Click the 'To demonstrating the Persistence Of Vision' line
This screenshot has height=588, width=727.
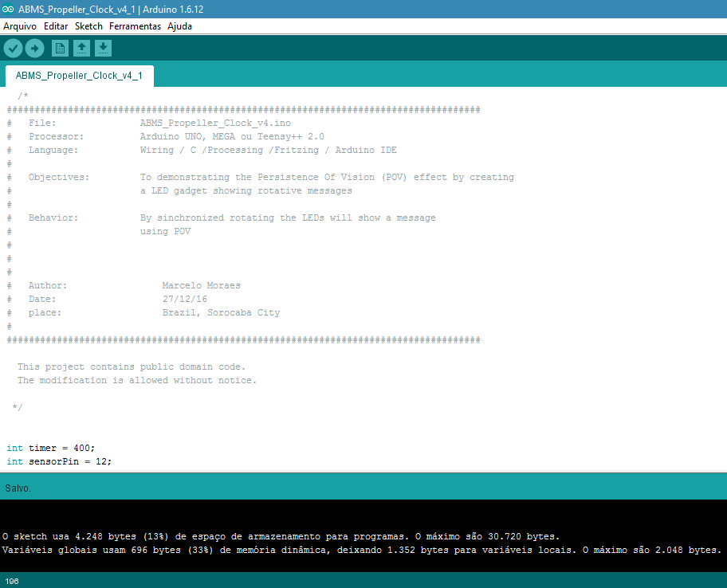[x=327, y=177]
